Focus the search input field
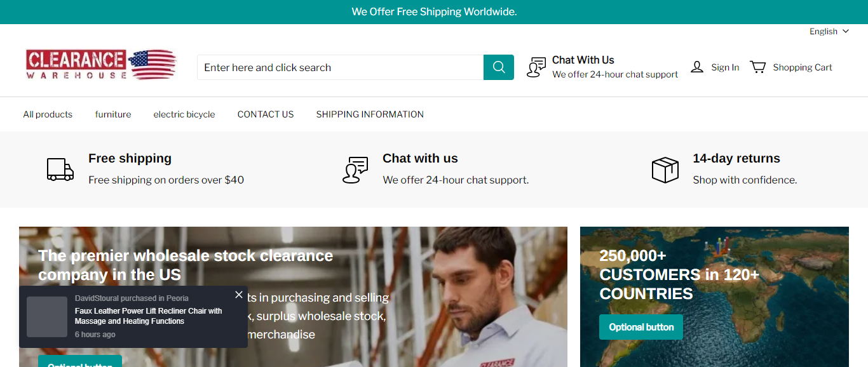The image size is (868, 367). [340, 67]
